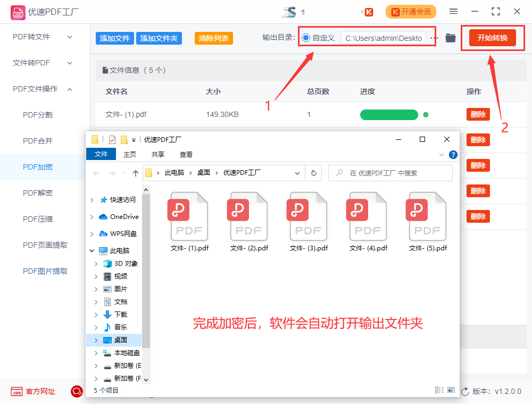
Task: Select PDF图片提取 in the sidebar
Action: click(45, 271)
